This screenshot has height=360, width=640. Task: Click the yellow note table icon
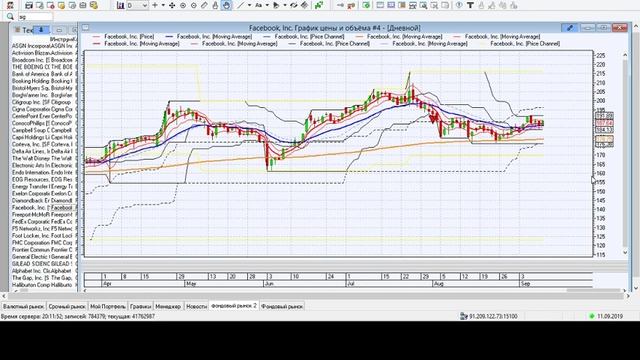(61, 5)
